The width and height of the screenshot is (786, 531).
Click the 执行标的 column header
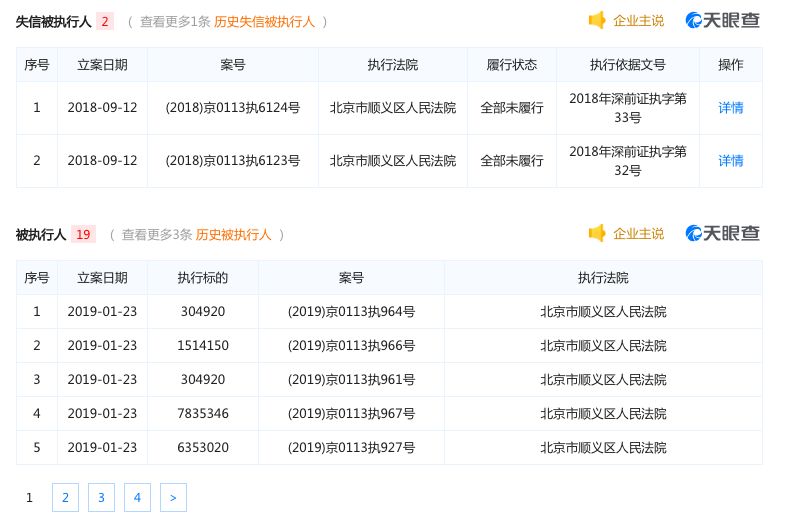pos(203,278)
